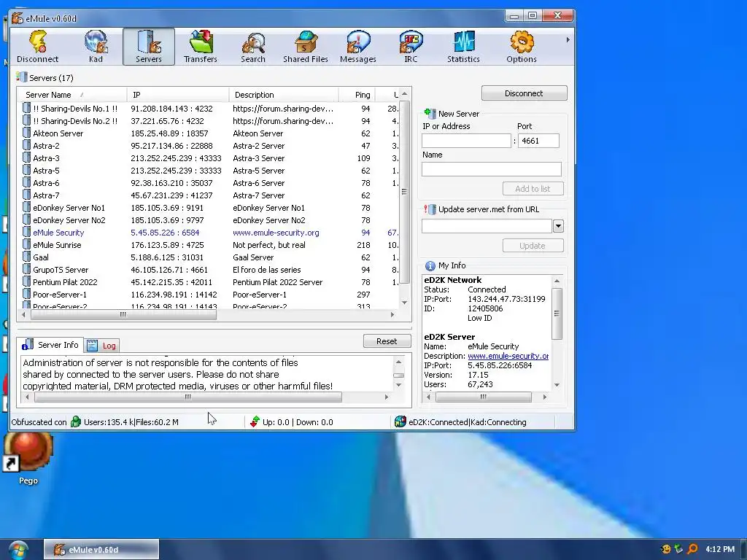Click the server list vertical scrollbar thumb
747x560 pixels.
pyautogui.click(x=404, y=192)
